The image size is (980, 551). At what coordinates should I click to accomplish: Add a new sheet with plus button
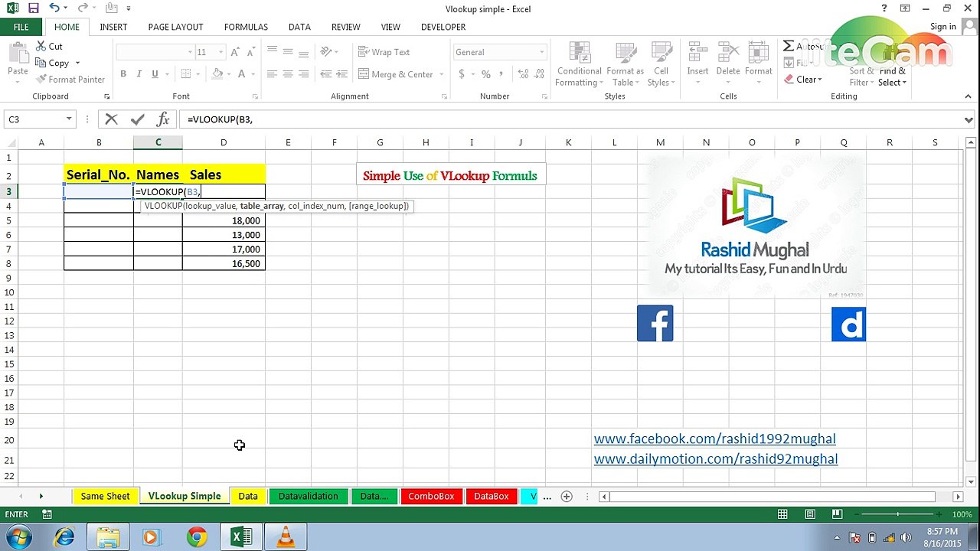tap(567, 497)
